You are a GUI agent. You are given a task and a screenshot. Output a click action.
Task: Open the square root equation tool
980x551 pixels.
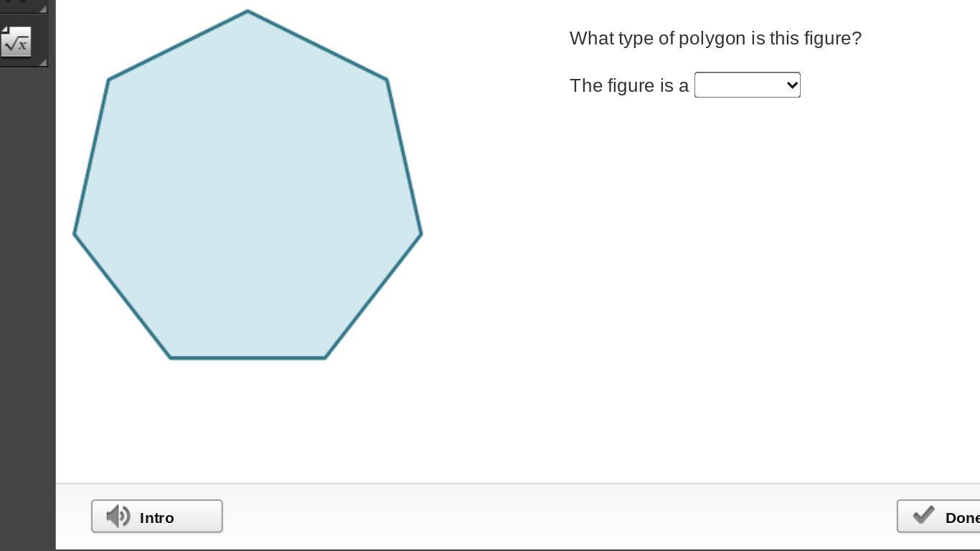pyautogui.click(x=16, y=43)
